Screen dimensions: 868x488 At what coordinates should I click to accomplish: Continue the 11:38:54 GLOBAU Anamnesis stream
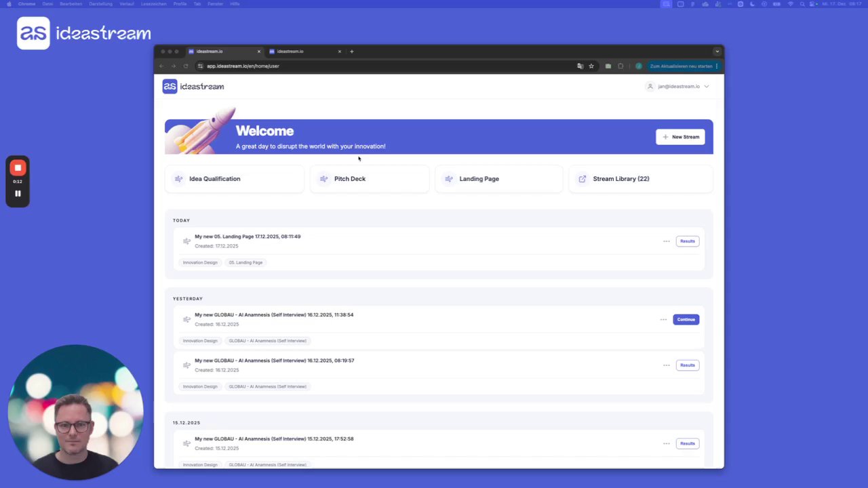tap(686, 319)
